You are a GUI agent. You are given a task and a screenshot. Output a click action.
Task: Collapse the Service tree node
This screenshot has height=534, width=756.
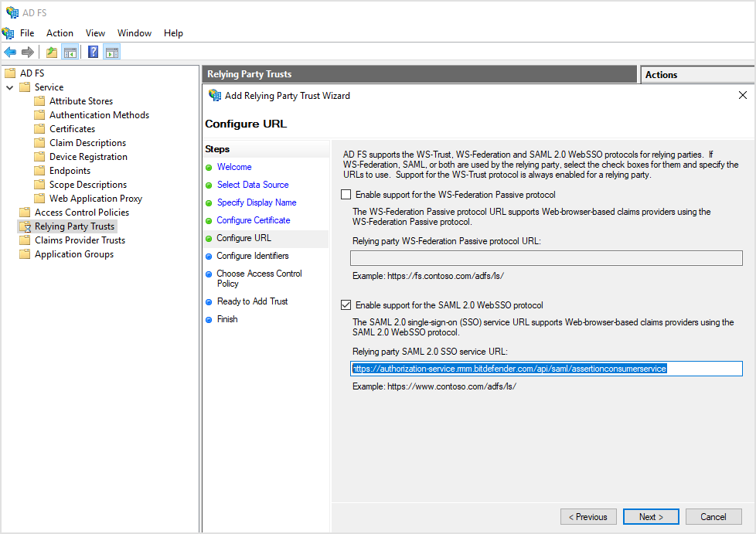coord(11,87)
